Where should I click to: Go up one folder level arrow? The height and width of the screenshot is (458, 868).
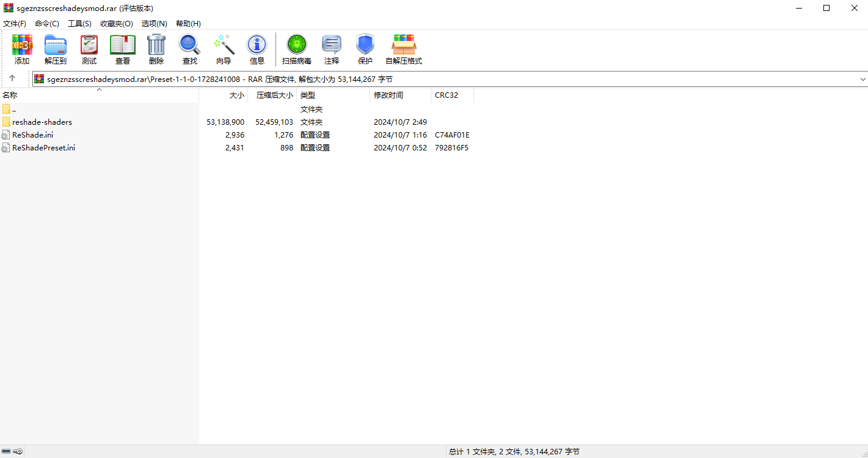[x=12, y=79]
